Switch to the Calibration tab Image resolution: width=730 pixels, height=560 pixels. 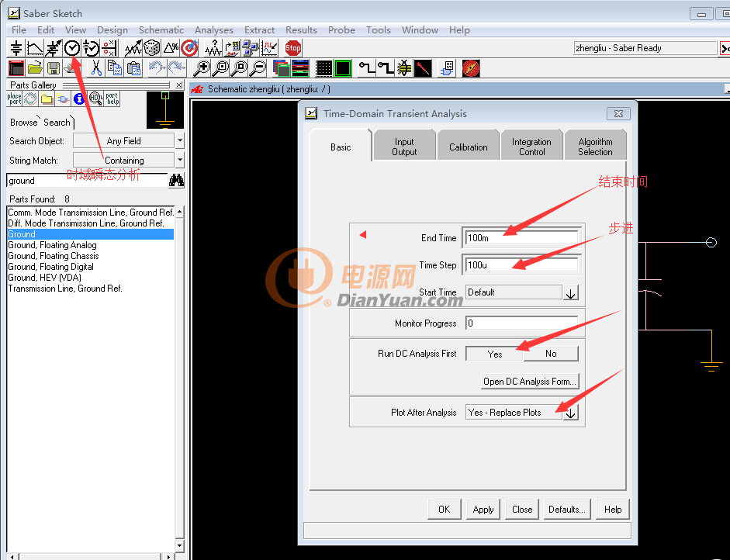pyautogui.click(x=468, y=147)
